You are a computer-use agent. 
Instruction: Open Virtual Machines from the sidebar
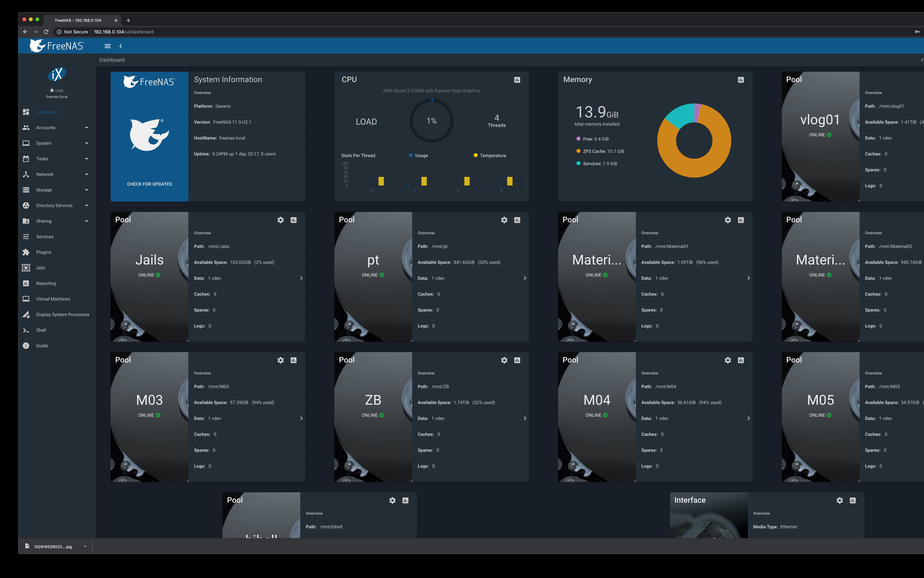click(x=52, y=299)
